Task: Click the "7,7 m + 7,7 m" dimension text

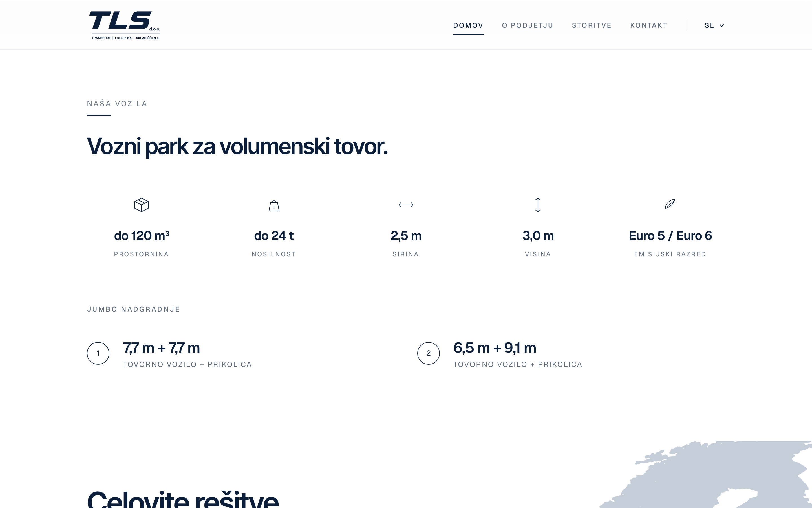Action: click(161, 348)
